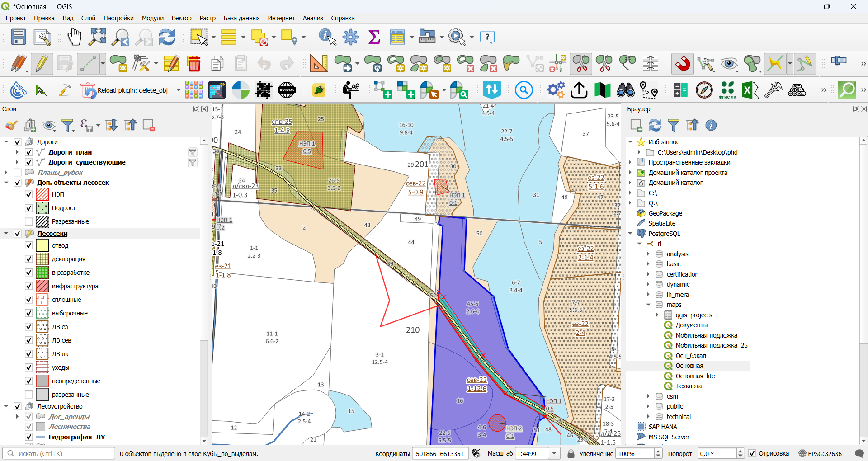Screen dimensions: 868x461
Task: Expand the analysis schema in Browser
Action: click(x=648, y=254)
